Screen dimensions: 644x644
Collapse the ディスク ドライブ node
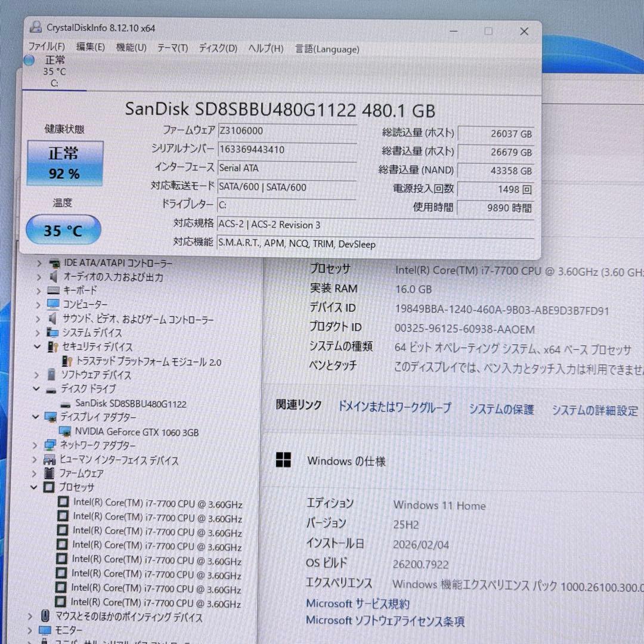point(36,389)
